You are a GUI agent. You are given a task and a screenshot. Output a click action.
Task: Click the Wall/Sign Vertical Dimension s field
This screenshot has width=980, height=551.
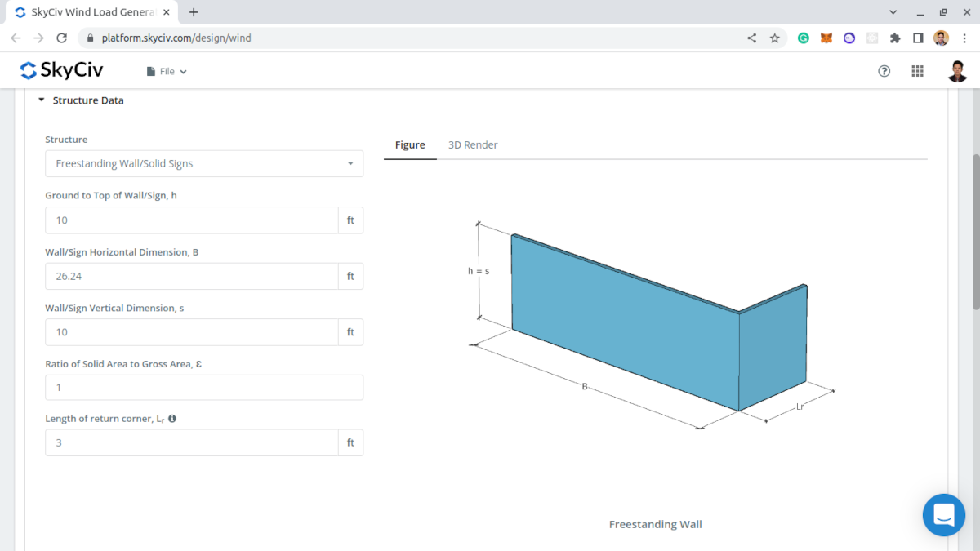point(192,332)
